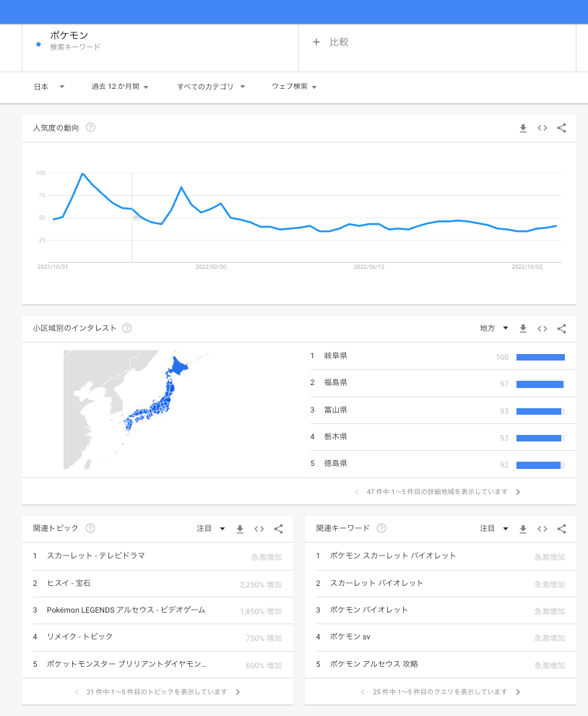Download the 関連キーワード list
Image resolution: width=588 pixels, height=716 pixels.
(x=523, y=529)
